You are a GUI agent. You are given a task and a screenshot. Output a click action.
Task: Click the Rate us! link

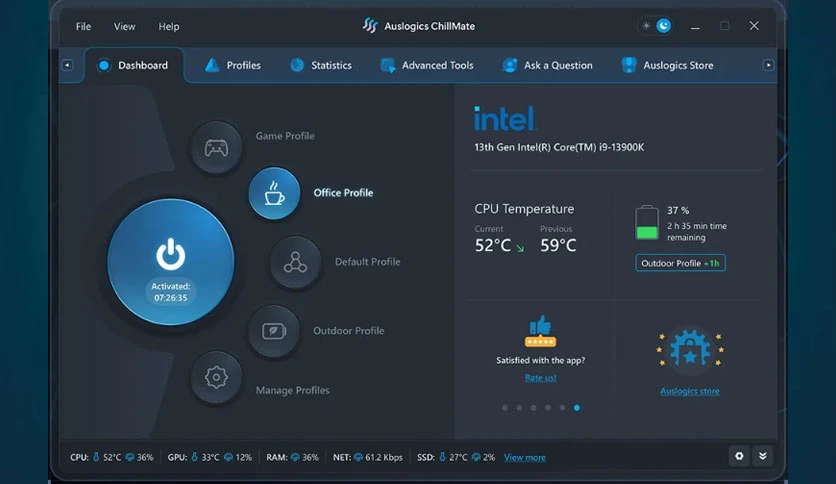click(x=541, y=377)
